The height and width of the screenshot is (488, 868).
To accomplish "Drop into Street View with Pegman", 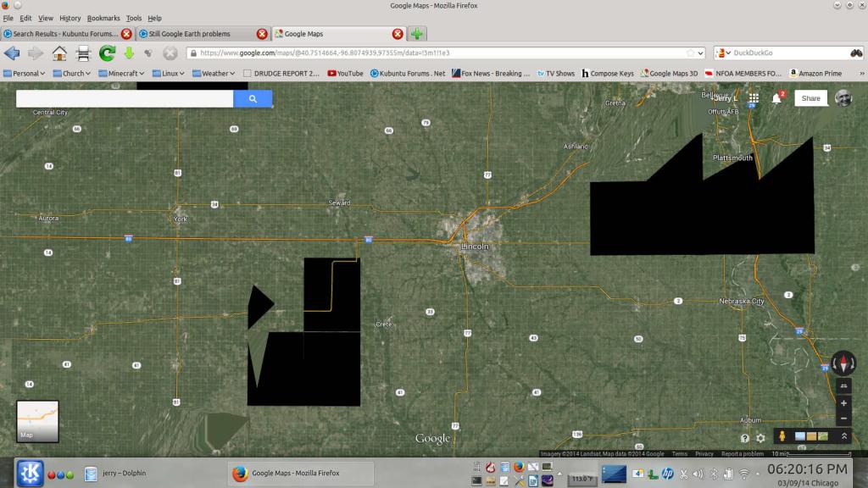I will (x=781, y=436).
